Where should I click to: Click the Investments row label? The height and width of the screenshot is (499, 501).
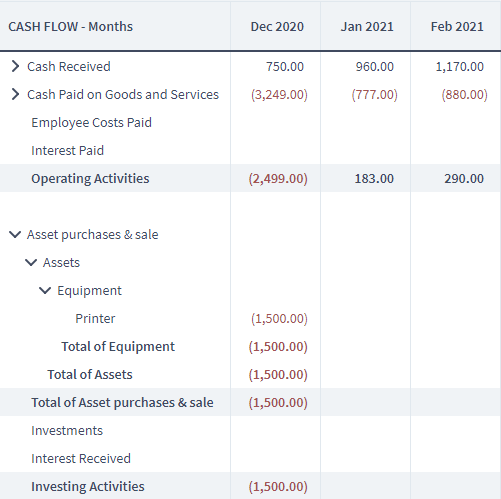tap(67, 431)
